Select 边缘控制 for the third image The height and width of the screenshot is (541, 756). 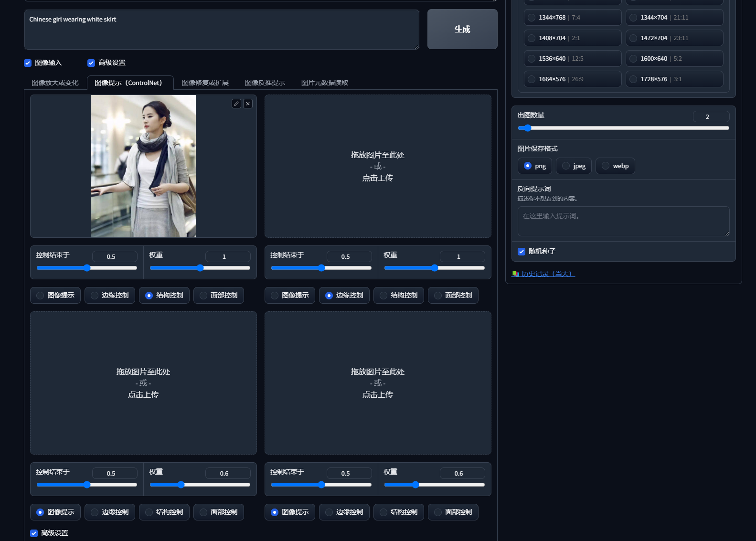tap(110, 512)
